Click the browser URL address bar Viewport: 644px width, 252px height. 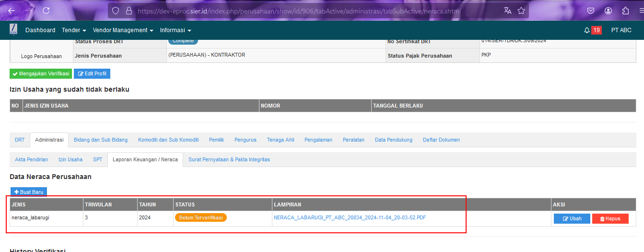pos(297,10)
